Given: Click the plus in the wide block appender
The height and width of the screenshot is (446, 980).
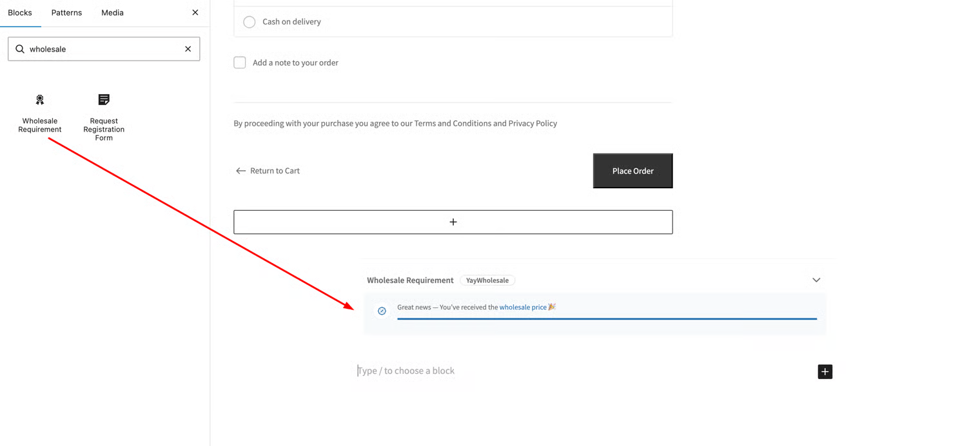Looking at the screenshot, I should coord(453,222).
